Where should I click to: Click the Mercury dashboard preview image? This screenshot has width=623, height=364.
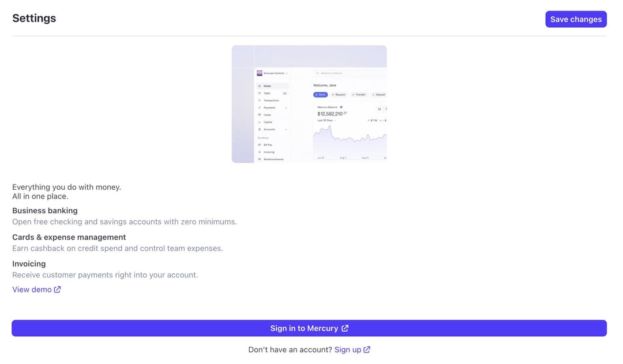[x=309, y=104]
